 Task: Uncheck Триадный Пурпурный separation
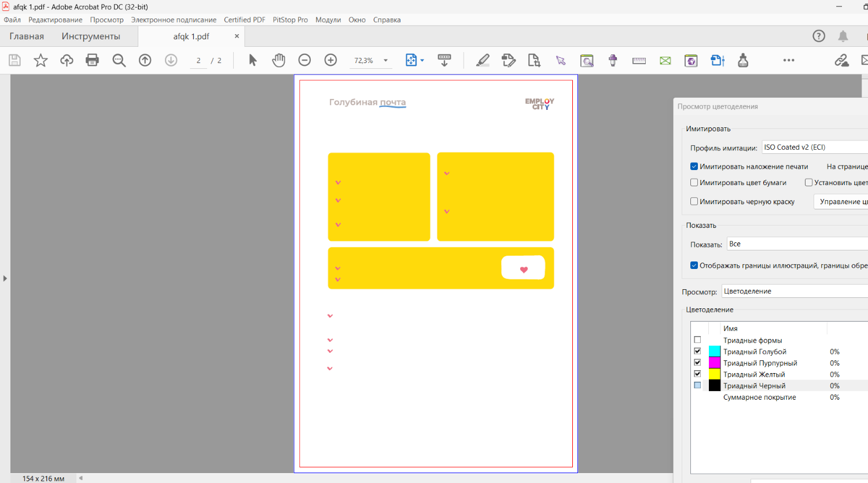click(697, 363)
